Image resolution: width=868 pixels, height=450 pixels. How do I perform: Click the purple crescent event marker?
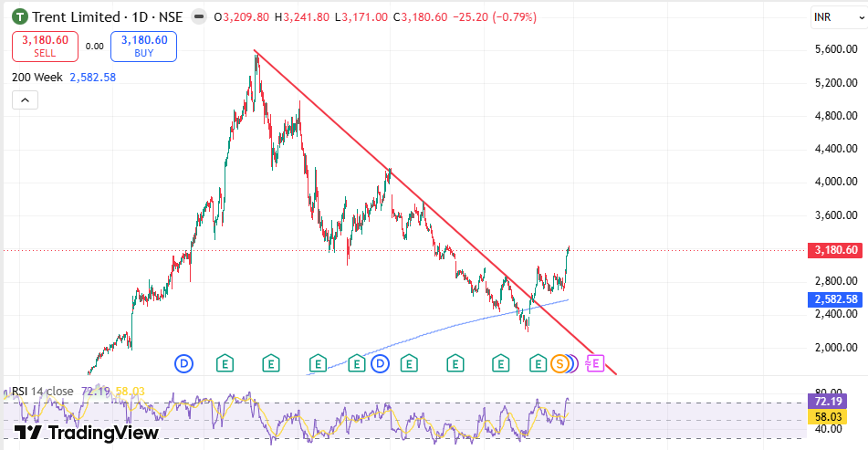pos(575,363)
